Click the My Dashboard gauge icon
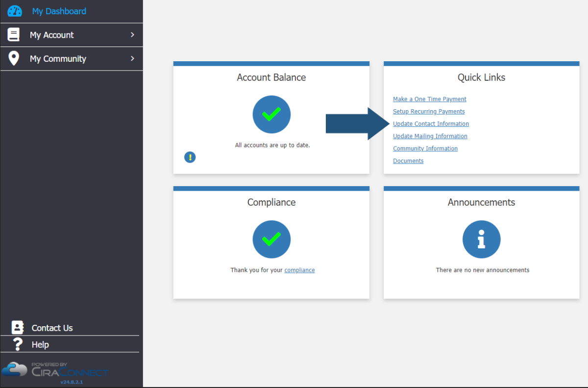Image resolution: width=588 pixels, height=388 pixels. click(x=15, y=11)
